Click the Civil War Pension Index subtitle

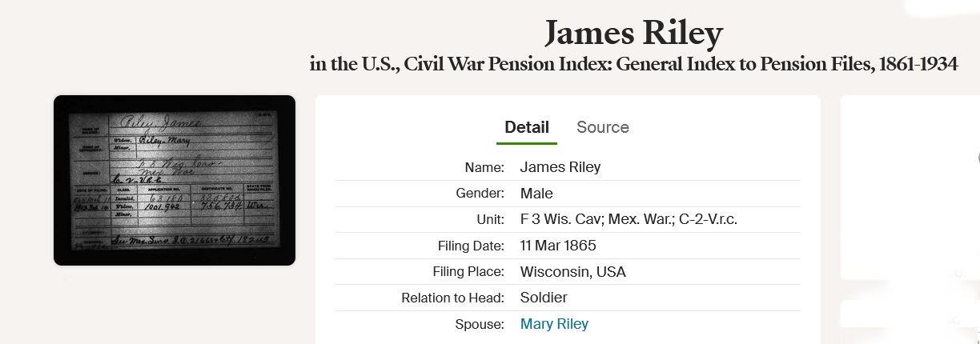633,64
